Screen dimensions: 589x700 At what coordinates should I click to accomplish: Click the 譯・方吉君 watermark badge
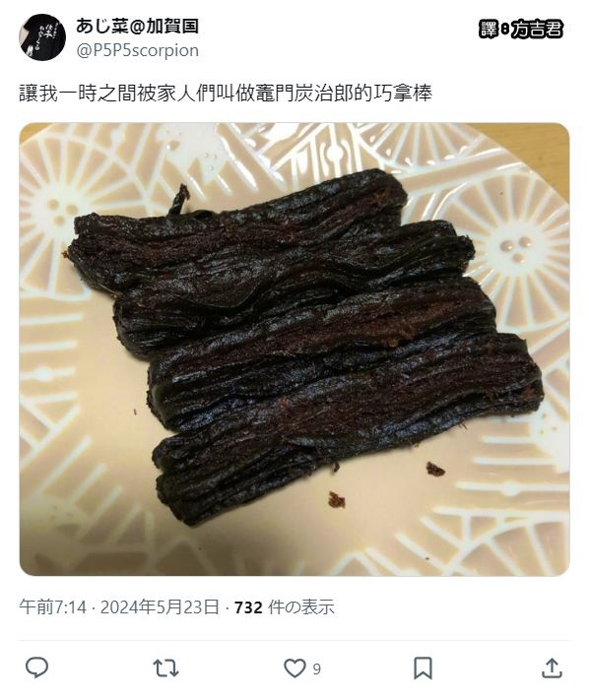coord(521,29)
